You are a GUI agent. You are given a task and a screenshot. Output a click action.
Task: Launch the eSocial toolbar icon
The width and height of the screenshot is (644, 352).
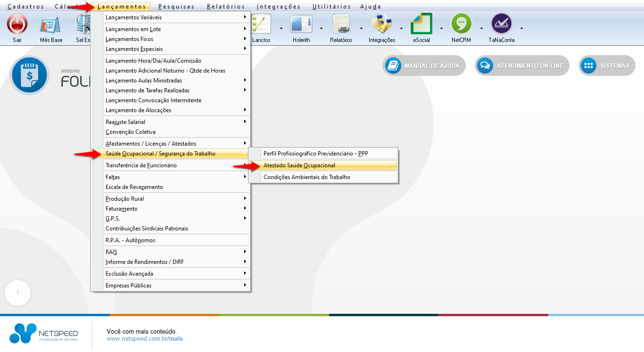point(421,24)
